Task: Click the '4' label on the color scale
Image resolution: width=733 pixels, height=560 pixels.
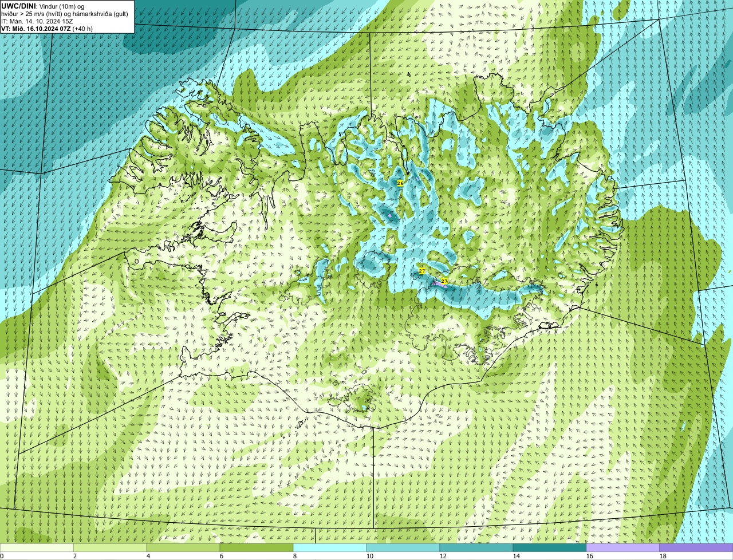Action: (148, 556)
